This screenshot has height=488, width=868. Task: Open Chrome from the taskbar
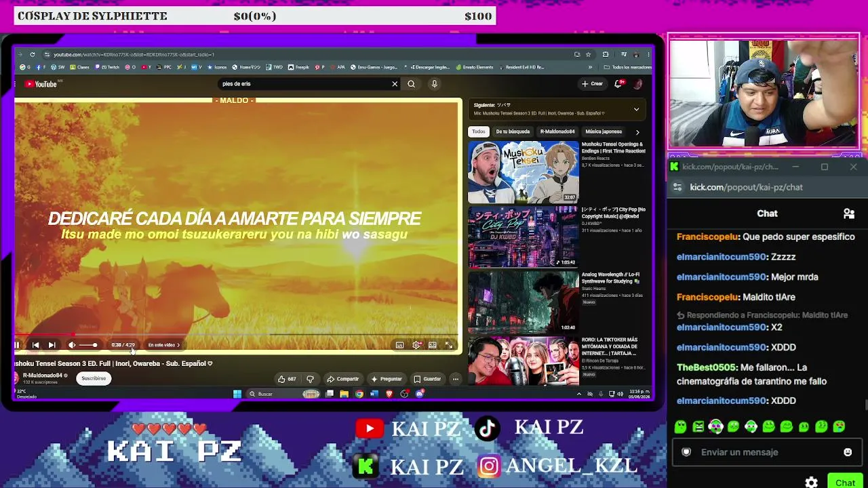tap(359, 394)
